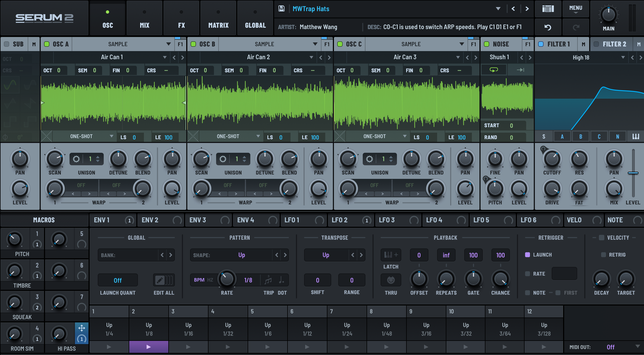Play arp clip 1 Up 1/4

pos(109,347)
